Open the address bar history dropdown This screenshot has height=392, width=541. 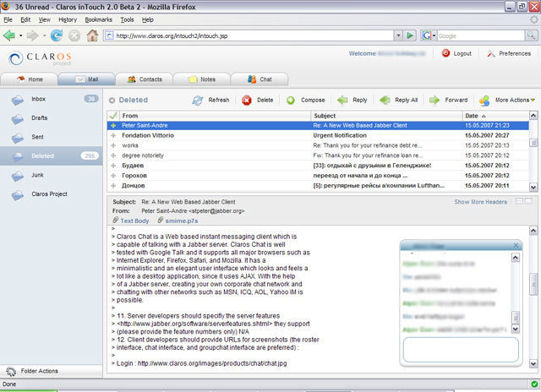[398, 35]
